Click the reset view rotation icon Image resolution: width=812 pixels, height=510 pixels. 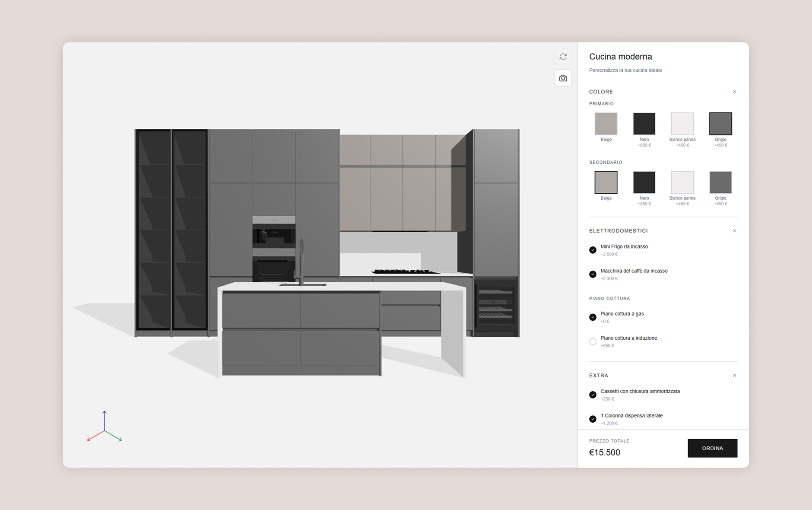coord(563,57)
